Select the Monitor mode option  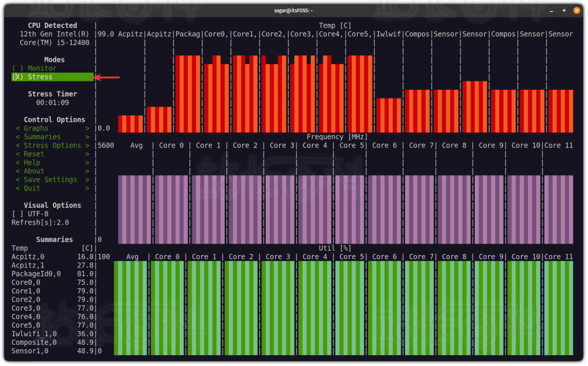point(34,69)
